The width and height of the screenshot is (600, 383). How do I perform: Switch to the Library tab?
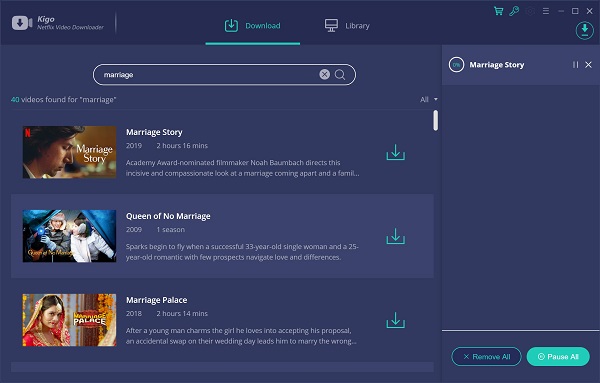click(347, 26)
